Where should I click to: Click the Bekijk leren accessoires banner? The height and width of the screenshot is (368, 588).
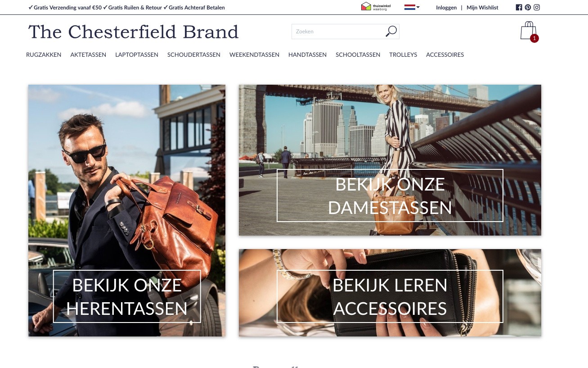(x=390, y=293)
